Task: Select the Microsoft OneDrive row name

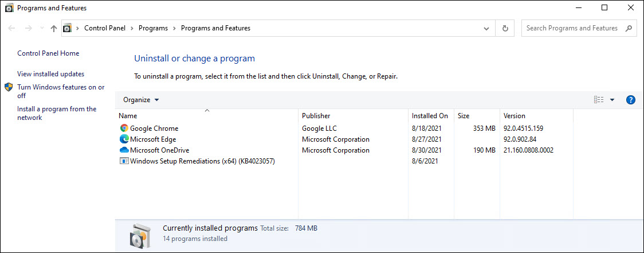Action: (x=159, y=150)
